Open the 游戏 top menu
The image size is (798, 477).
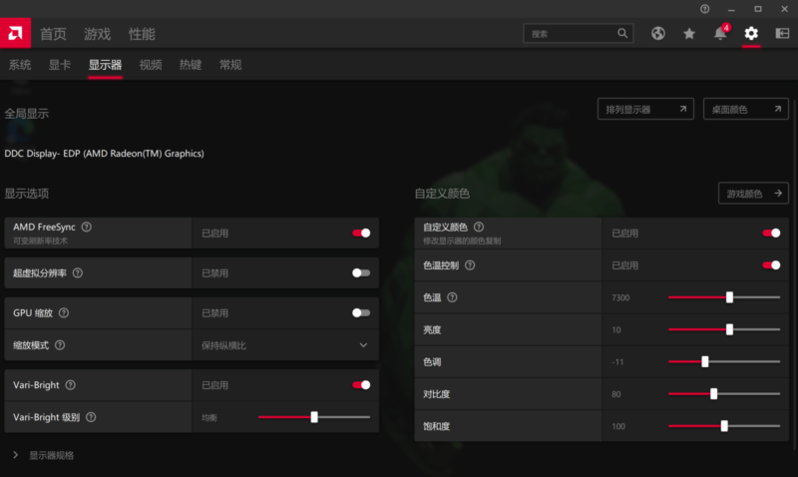(97, 34)
